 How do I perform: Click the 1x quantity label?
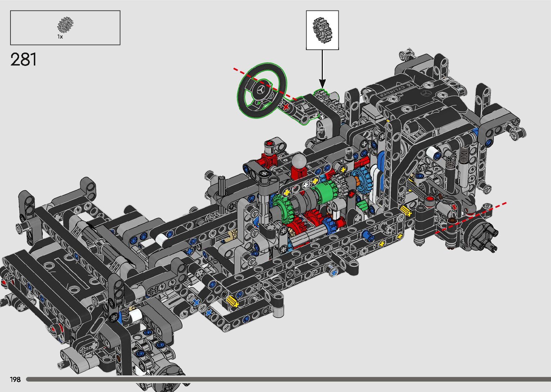(x=60, y=37)
